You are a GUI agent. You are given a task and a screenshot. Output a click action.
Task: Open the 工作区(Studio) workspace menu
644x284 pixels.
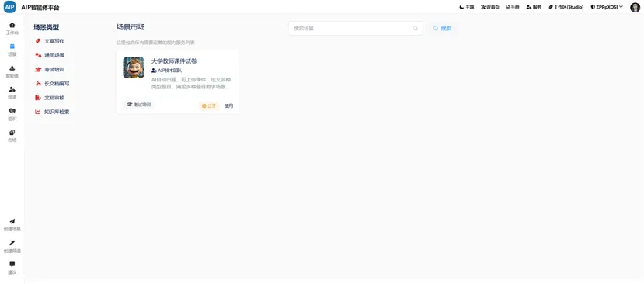point(566,7)
